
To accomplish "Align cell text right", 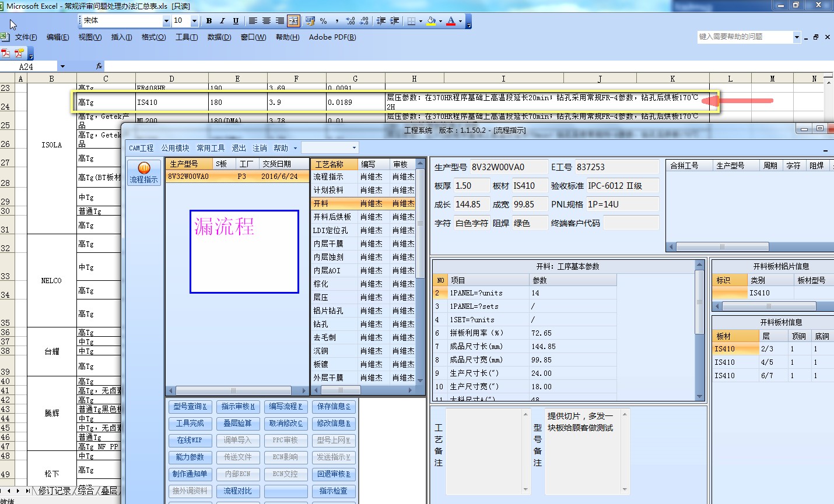I will click(x=280, y=21).
